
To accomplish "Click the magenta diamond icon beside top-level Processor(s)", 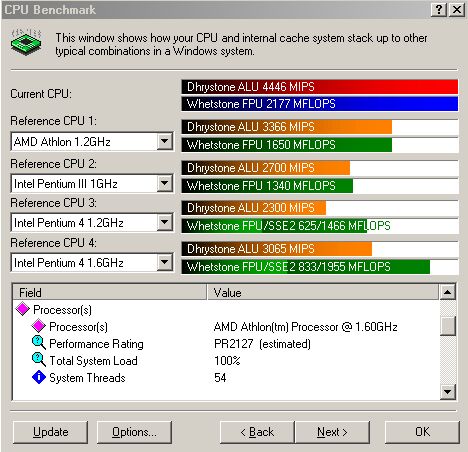I will 23,309.
